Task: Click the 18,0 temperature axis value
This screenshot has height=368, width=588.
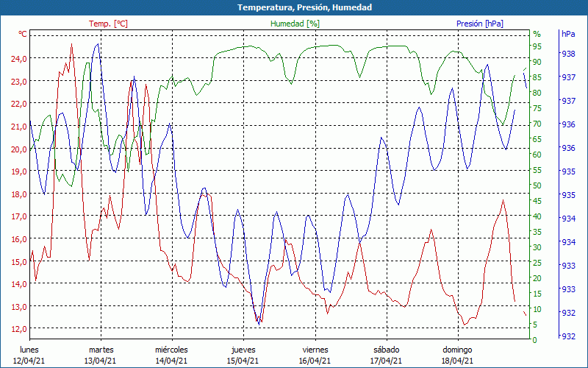Action: point(20,194)
